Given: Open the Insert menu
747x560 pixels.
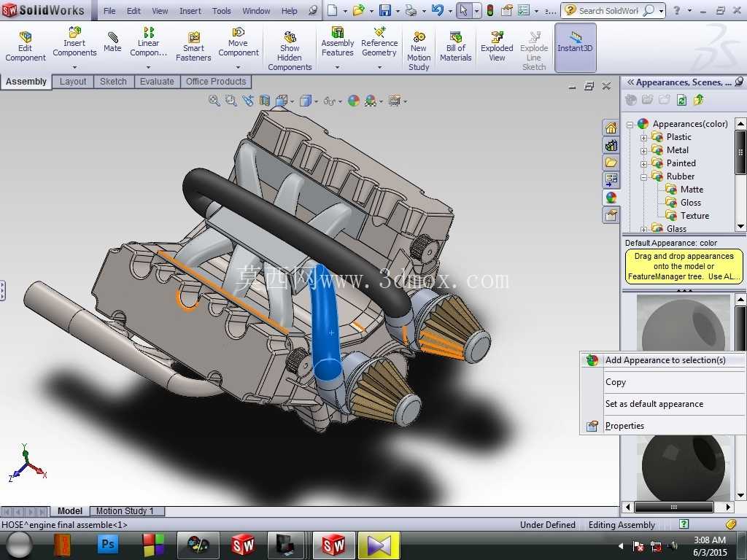Looking at the screenshot, I should click(190, 10).
